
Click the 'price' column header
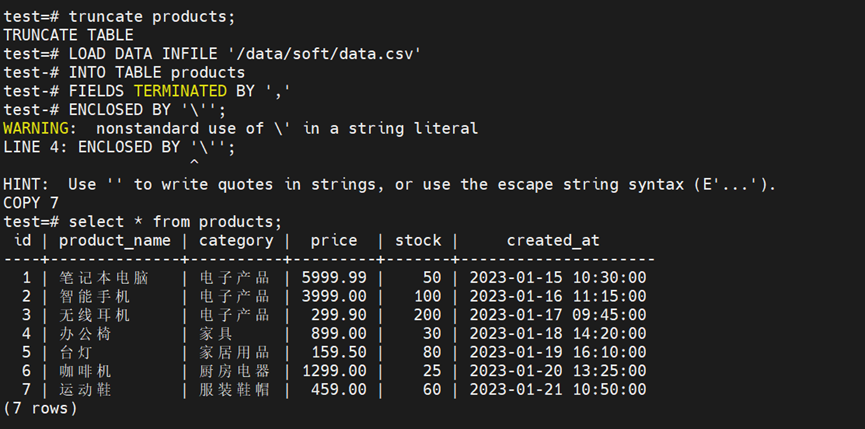coord(333,240)
